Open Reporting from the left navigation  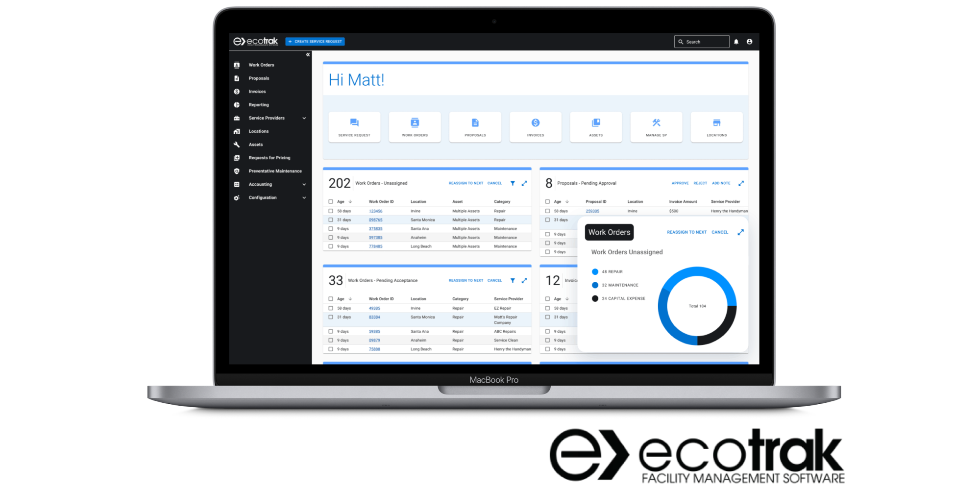click(x=259, y=104)
